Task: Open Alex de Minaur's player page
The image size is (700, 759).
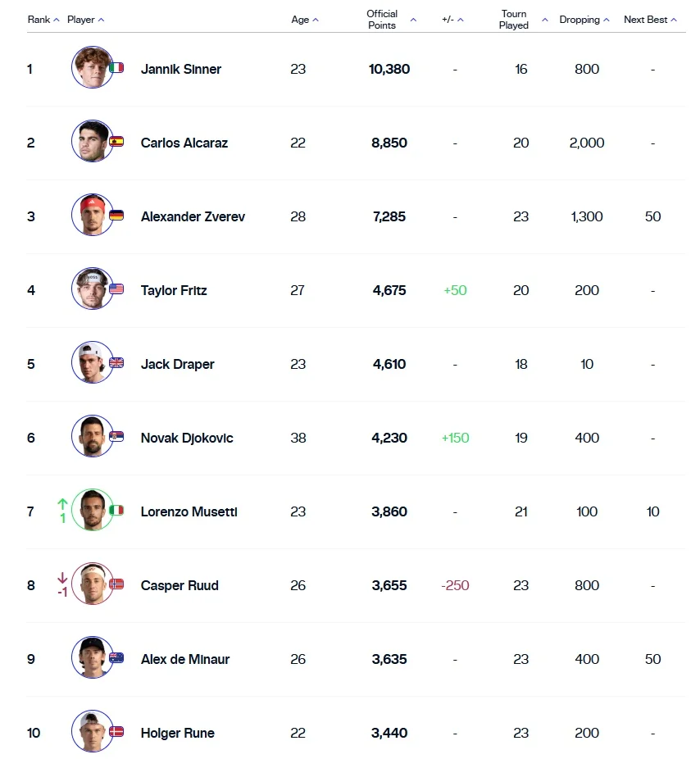Action: 185,659
